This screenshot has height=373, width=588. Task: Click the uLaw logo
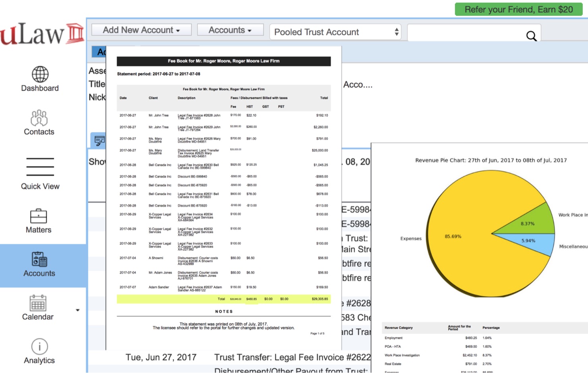tap(42, 34)
